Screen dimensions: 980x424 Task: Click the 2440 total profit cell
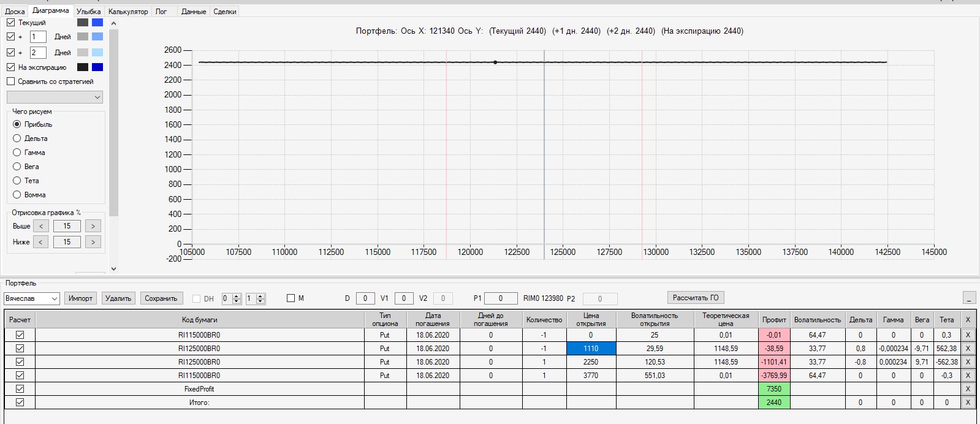coord(774,403)
